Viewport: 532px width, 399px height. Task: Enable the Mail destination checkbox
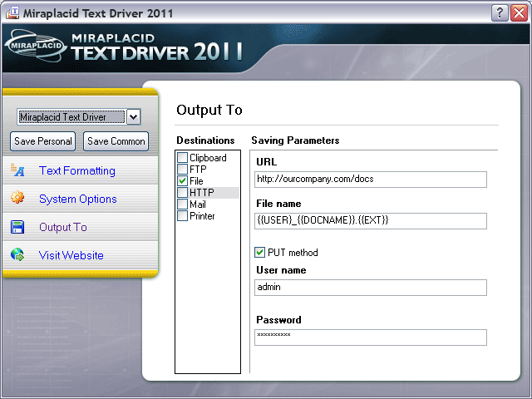(x=183, y=204)
